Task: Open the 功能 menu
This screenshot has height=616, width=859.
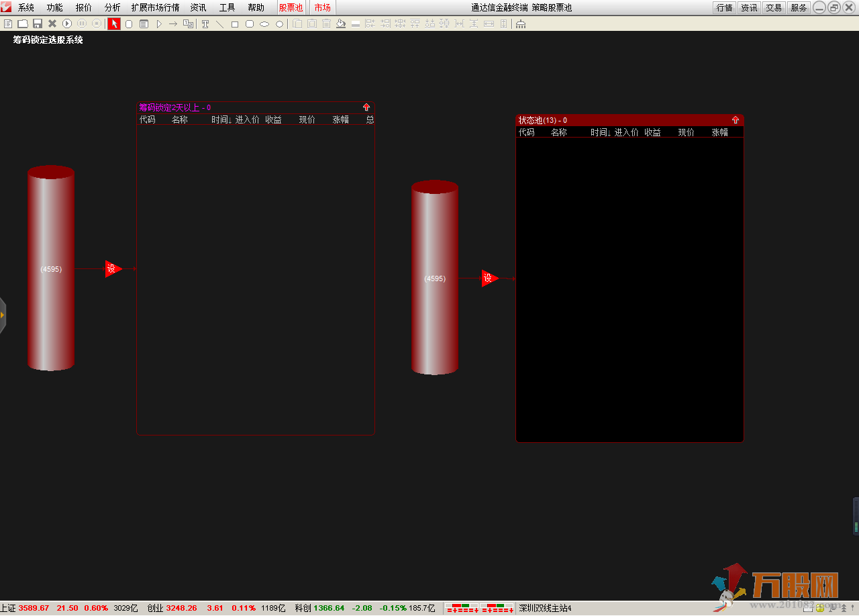Action: pos(55,7)
